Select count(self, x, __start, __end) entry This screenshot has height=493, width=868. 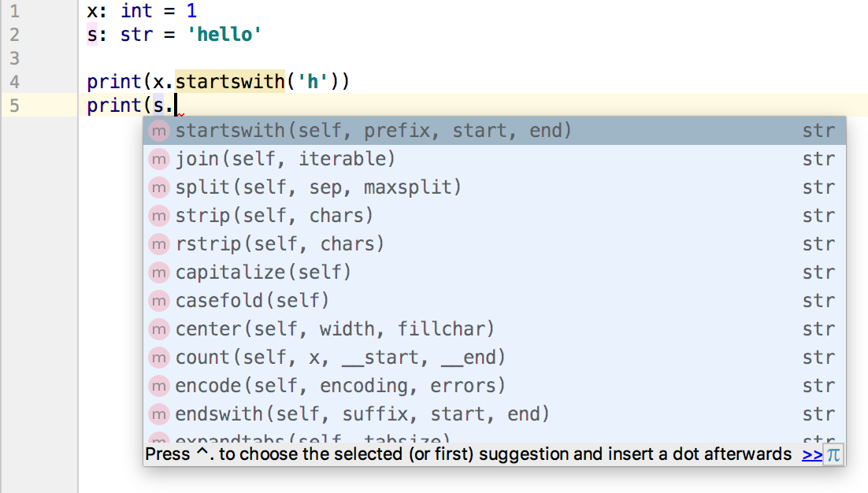point(340,358)
